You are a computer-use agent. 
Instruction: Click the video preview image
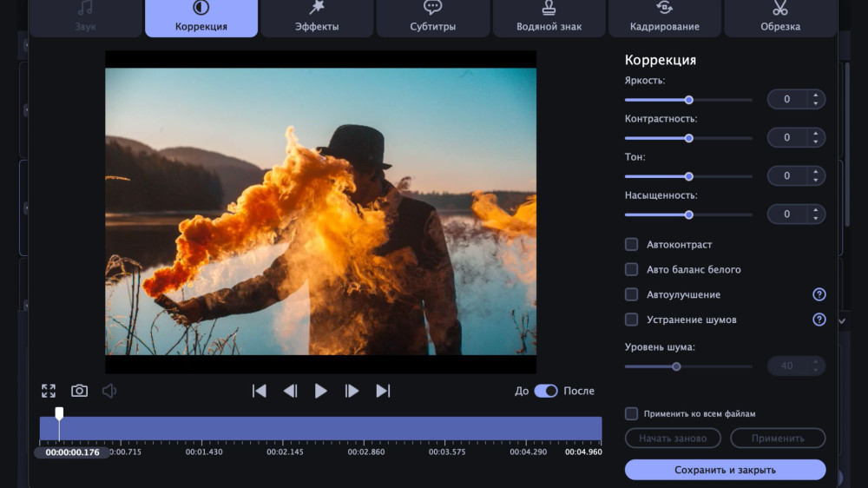[x=320, y=211]
